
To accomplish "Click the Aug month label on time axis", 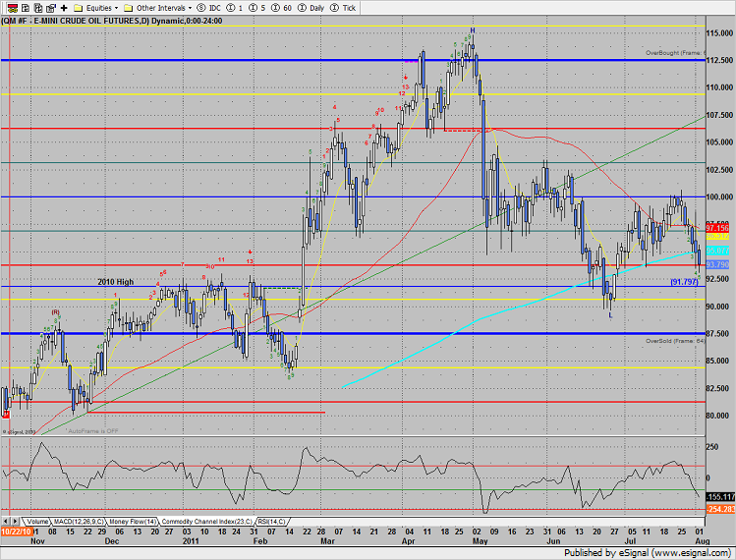I will 703,541.
